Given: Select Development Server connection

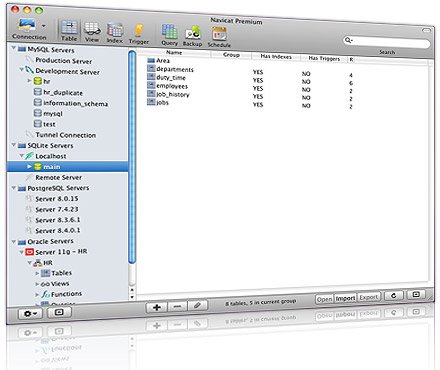Looking at the screenshot, I should (x=67, y=71).
